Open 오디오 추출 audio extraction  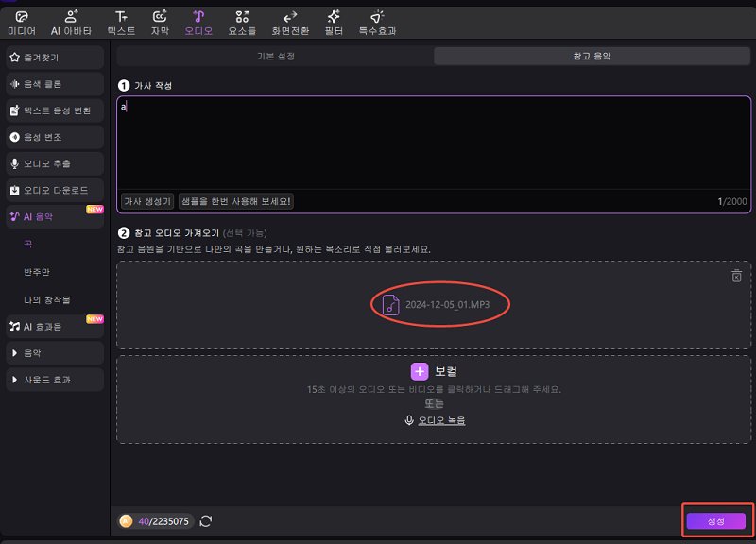[x=55, y=163]
